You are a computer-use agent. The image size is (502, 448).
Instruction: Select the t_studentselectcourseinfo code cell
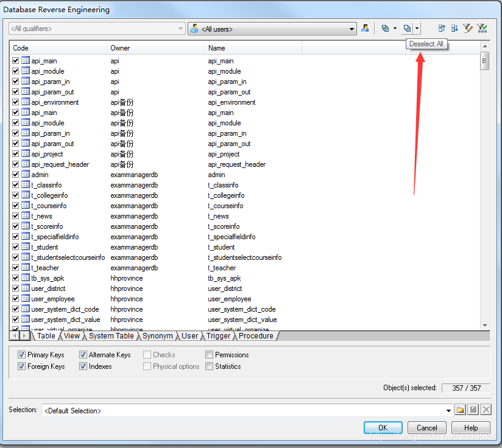coord(68,257)
